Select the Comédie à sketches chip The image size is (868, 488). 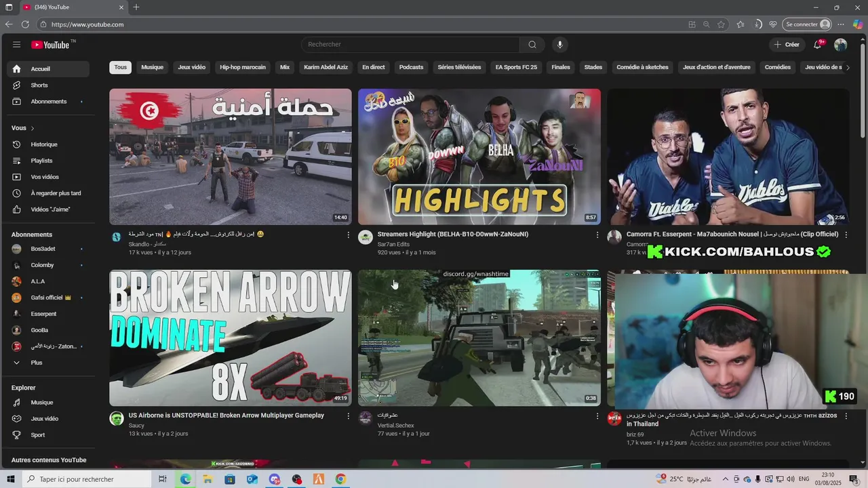tap(642, 67)
